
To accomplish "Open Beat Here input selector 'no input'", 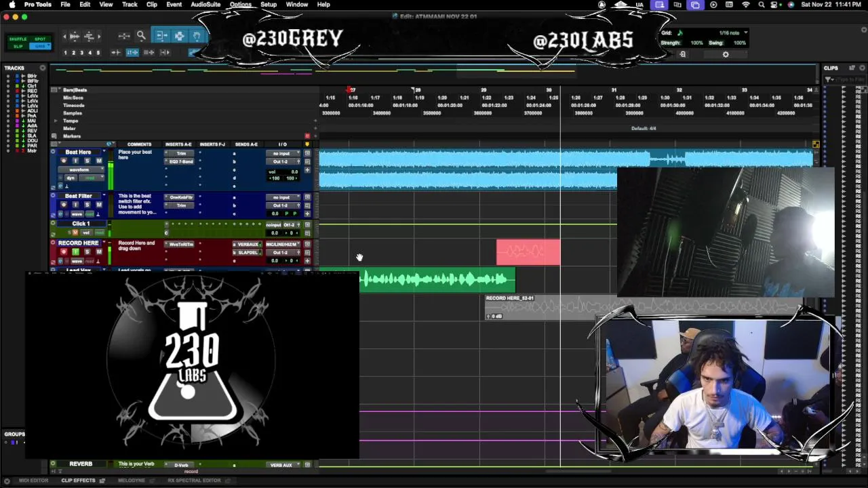I will pos(283,153).
